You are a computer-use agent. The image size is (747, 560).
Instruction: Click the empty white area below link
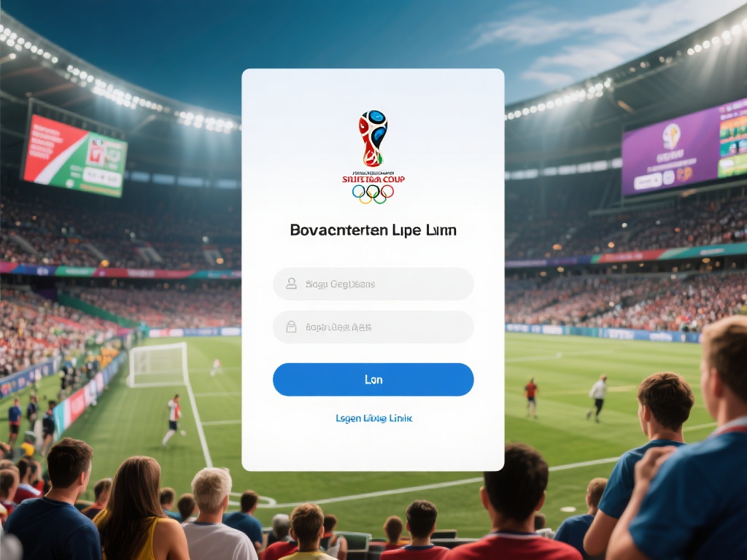pos(373,448)
